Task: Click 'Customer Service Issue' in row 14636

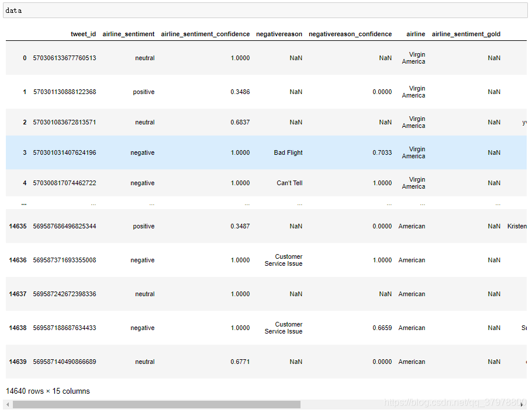Action: point(284,260)
